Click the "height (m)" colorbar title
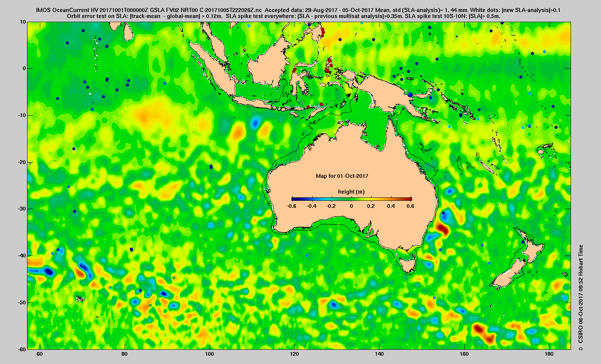601x364 pixels. (x=351, y=192)
